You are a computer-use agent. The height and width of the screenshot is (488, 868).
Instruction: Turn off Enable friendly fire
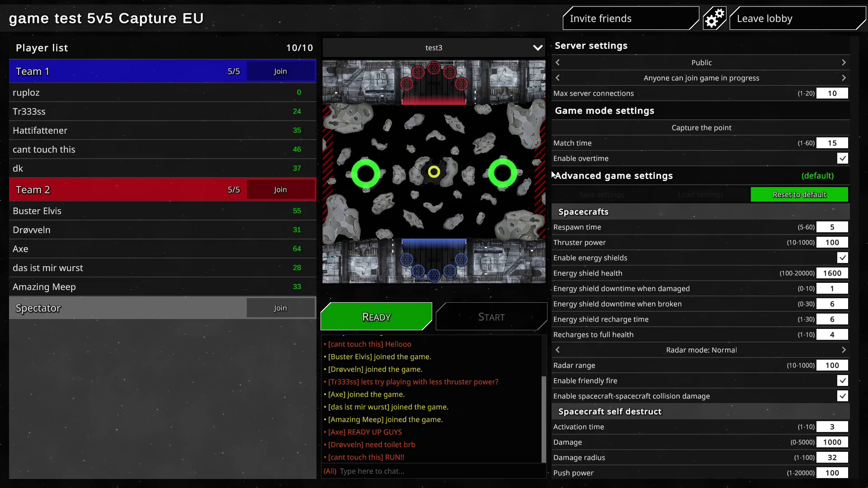pos(843,380)
